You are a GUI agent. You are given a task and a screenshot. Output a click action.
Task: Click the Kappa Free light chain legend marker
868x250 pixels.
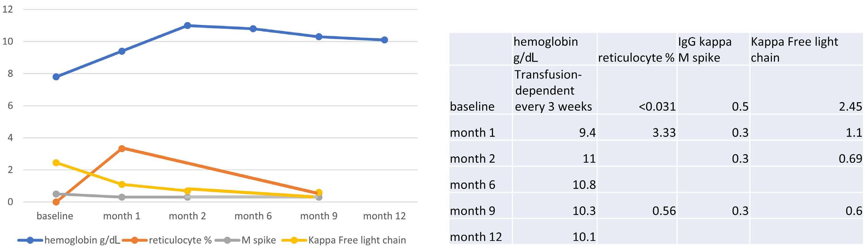[294, 240]
